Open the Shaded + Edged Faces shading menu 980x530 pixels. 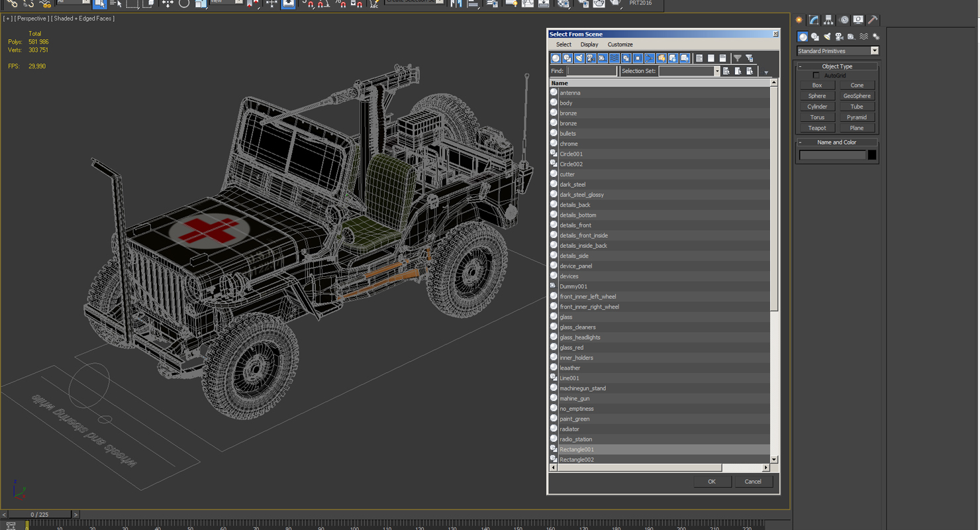tap(83, 19)
